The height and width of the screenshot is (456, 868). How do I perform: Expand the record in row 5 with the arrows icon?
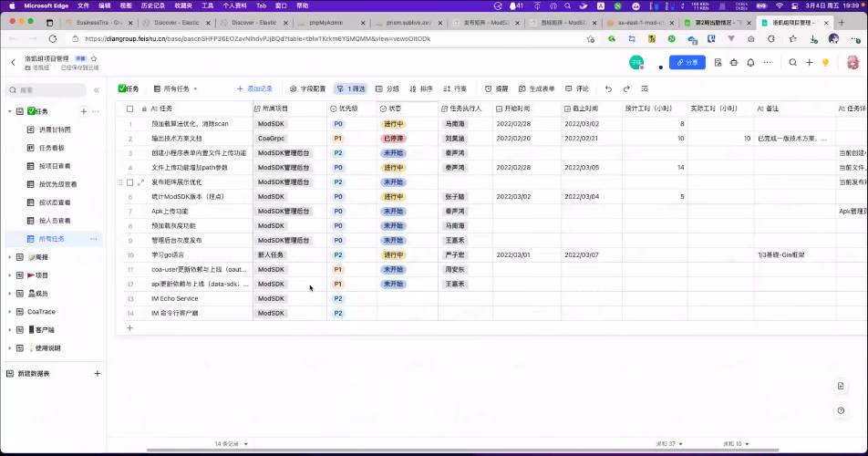coord(140,182)
